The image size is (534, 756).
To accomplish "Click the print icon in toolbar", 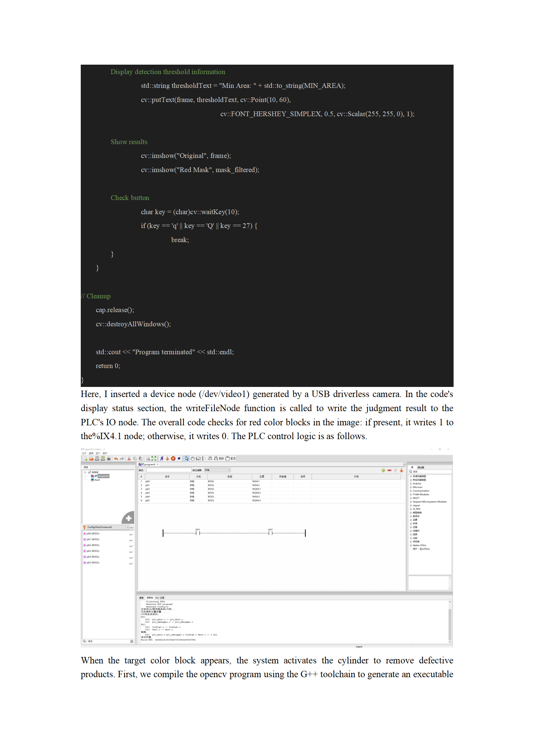I will [x=109, y=458].
